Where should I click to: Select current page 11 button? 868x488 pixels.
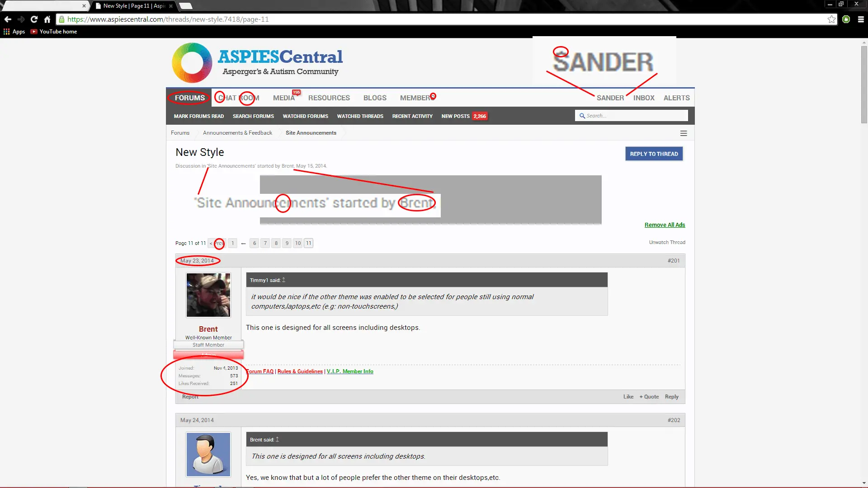[309, 243]
